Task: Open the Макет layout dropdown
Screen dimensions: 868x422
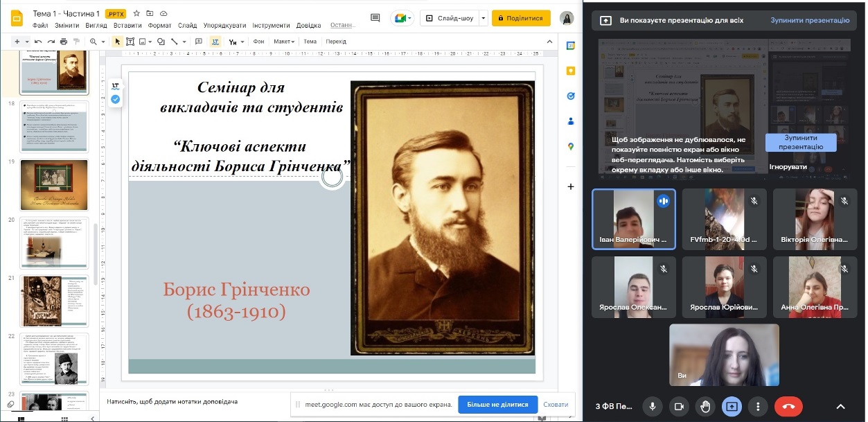Action: click(283, 42)
